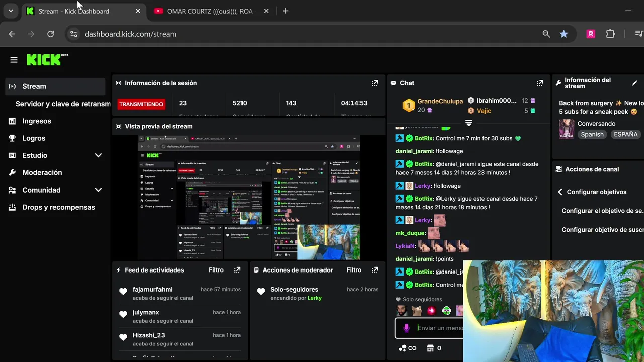The height and width of the screenshot is (362, 644).
Task: Switch to the OMAR COURTZ YouTube tab
Action: pyautogui.click(x=212, y=11)
